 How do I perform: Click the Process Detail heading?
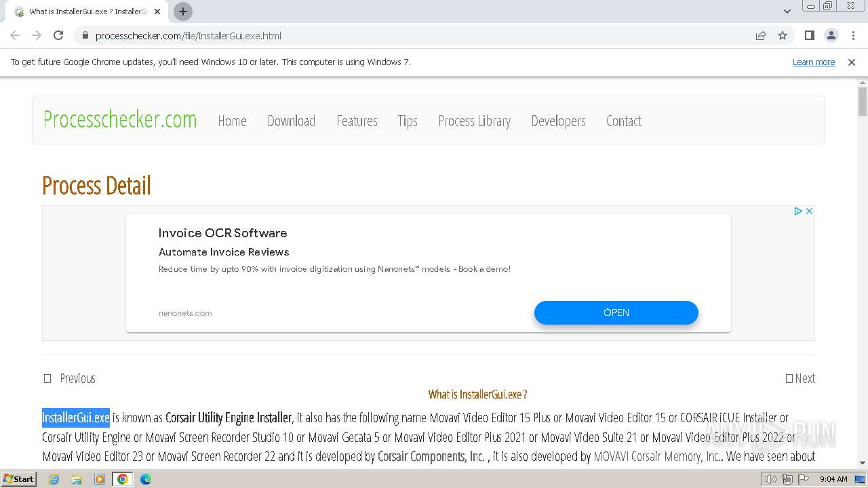point(96,185)
